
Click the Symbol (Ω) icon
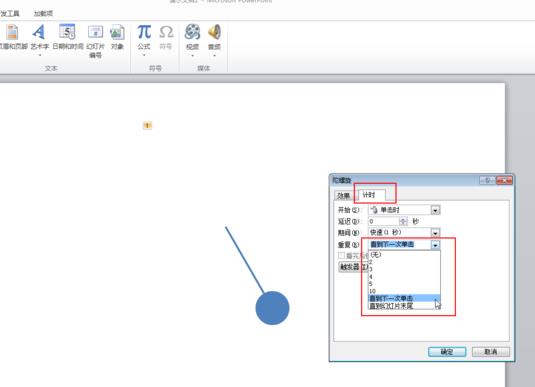tap(166, 32)
